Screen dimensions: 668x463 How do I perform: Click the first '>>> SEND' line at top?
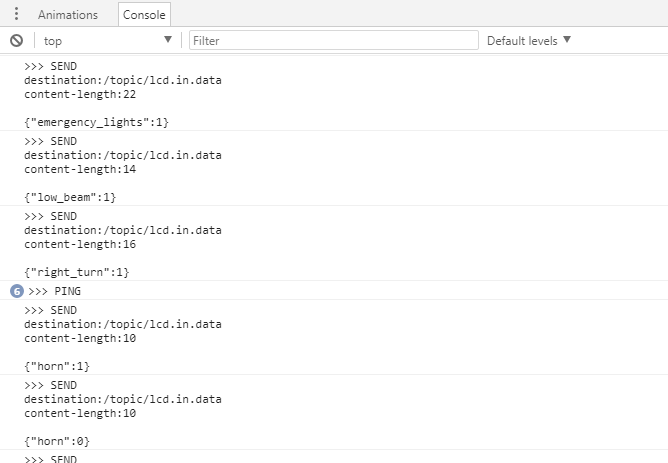50,66
